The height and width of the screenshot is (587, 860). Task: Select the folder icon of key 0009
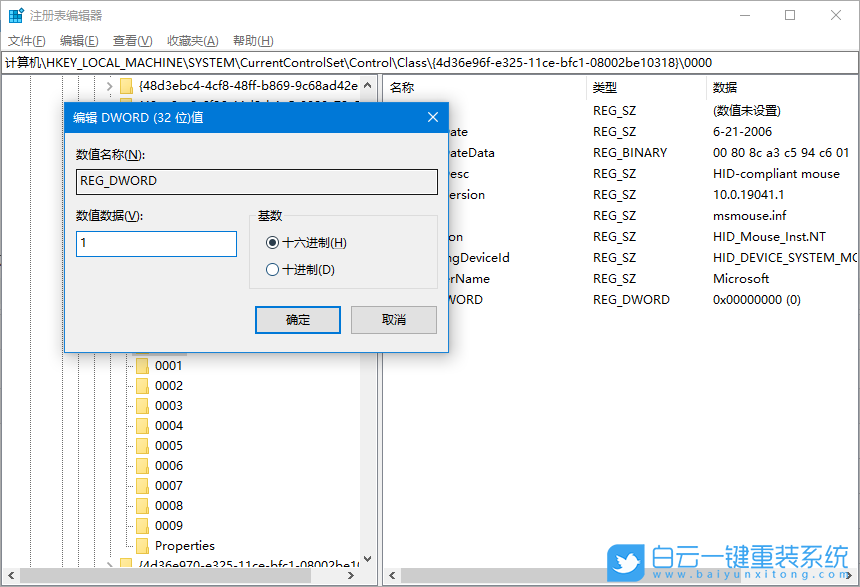(x=141, y=525)
